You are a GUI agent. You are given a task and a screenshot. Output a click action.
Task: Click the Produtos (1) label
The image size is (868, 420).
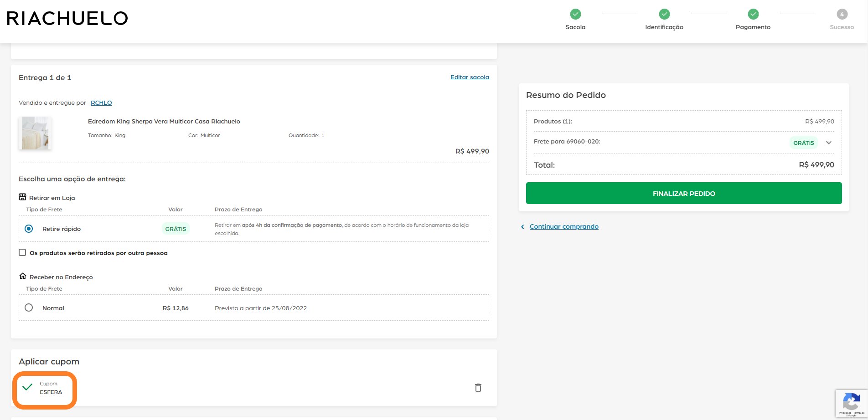(553, 122)
